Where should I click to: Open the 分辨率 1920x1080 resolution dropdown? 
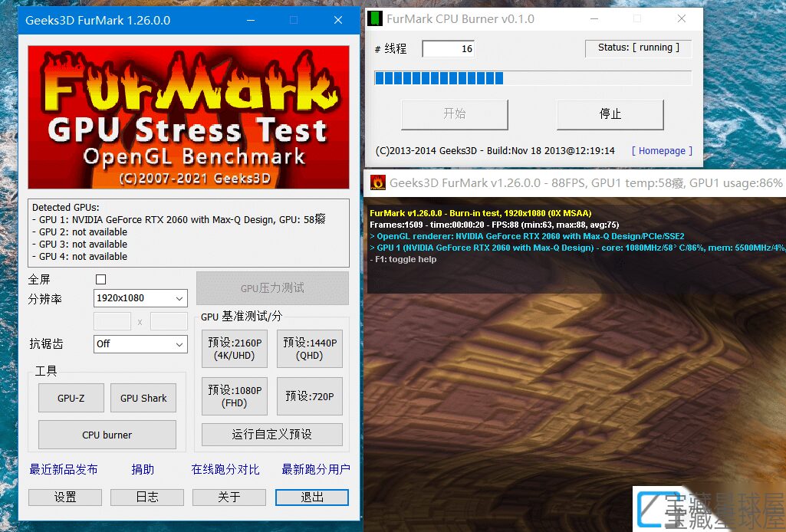point(140,298)
